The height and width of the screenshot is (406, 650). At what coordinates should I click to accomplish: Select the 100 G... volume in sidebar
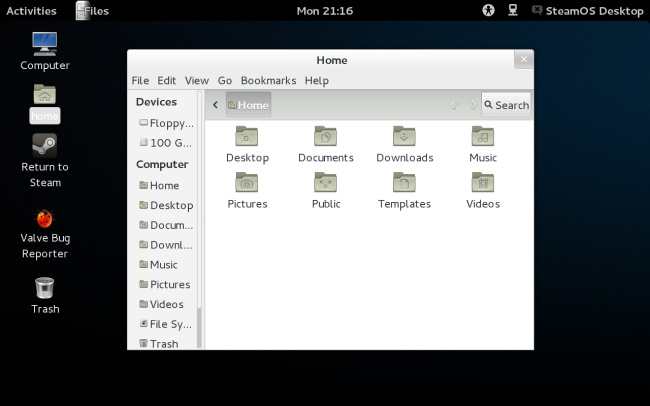(x=165, y=143)
